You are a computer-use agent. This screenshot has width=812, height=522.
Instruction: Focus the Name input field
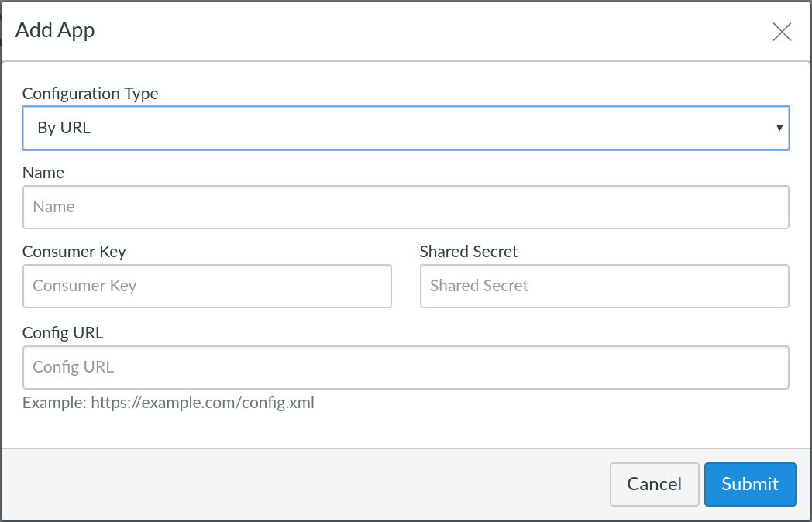(x=405, y=207)
